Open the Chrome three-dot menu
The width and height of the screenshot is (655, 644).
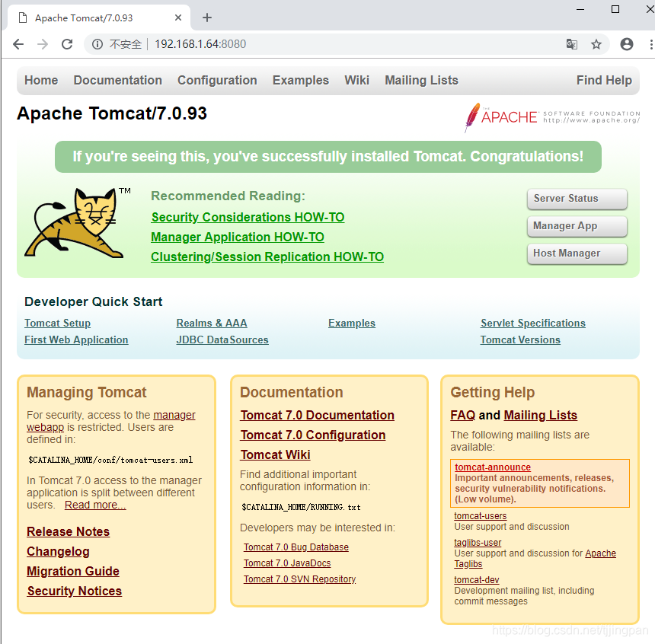coord(650,44)
